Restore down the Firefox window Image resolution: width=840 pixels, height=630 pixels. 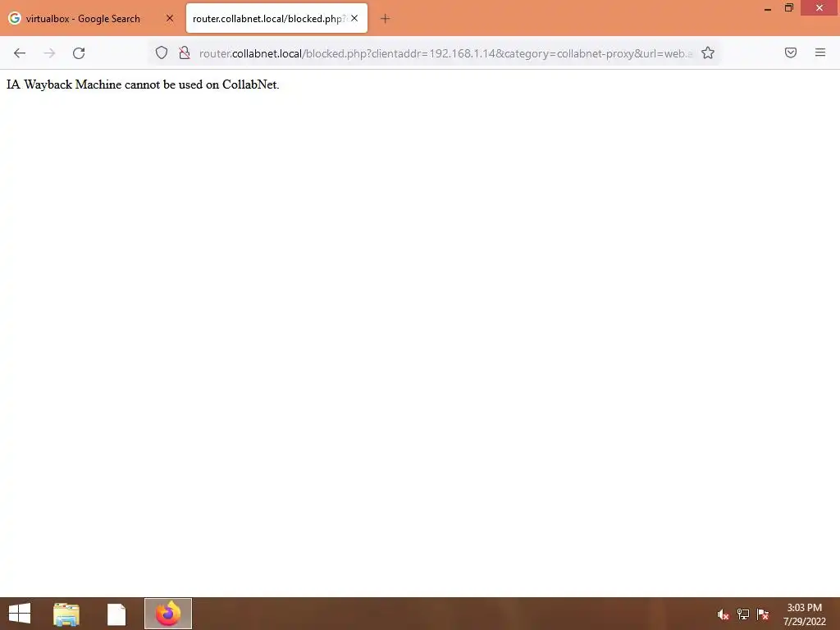coord(789,8)
